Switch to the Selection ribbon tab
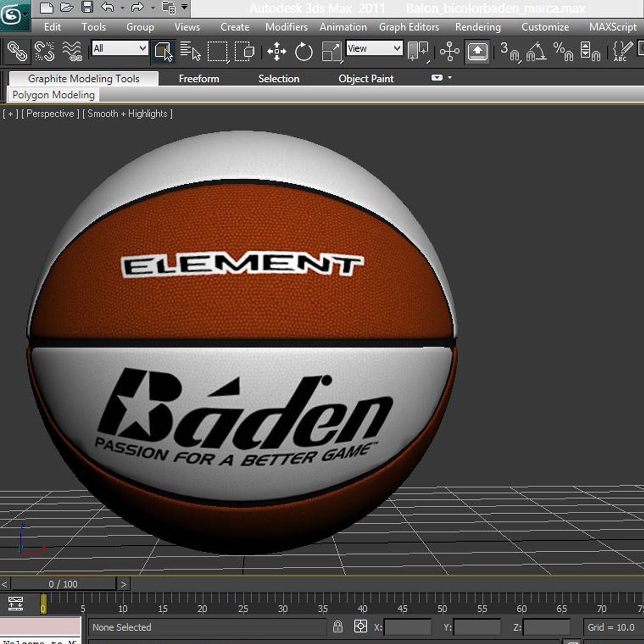This screenshot has width=644, height=644. pyautogui.click(x=279, y=78)
